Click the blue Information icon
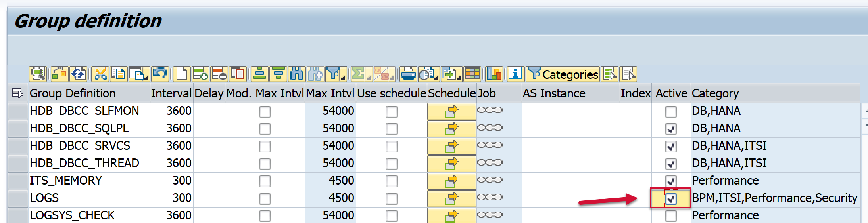This screenshot has width=868, height=223. tap(515, 74)
